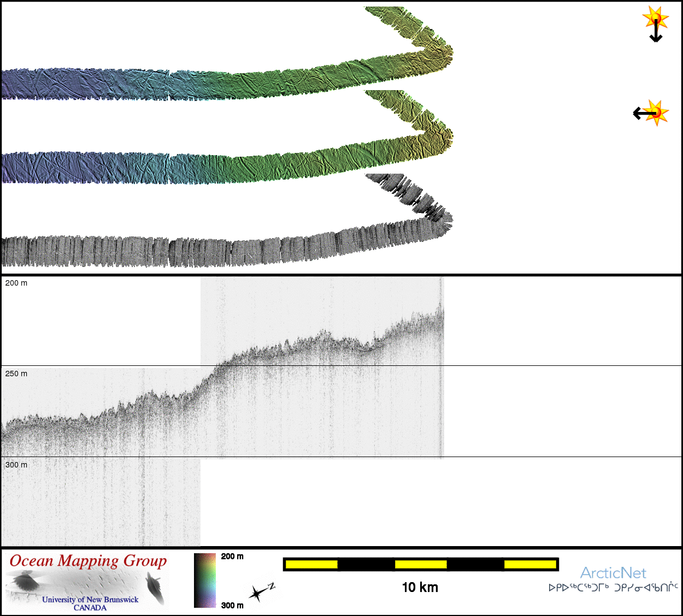Image resolution: width=683 pixels, height=616 pixels.
Task: Click the 300 m depth axis label
Action: (x=16, y=465)
